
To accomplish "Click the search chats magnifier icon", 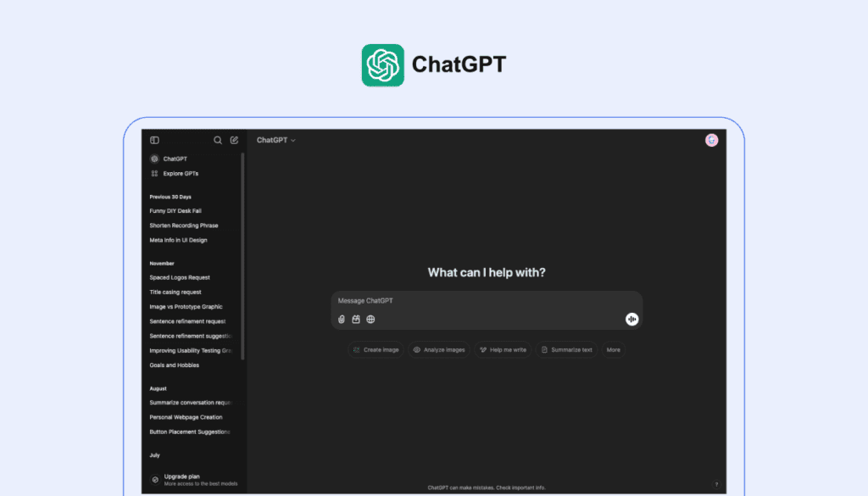I will point(218,140).
